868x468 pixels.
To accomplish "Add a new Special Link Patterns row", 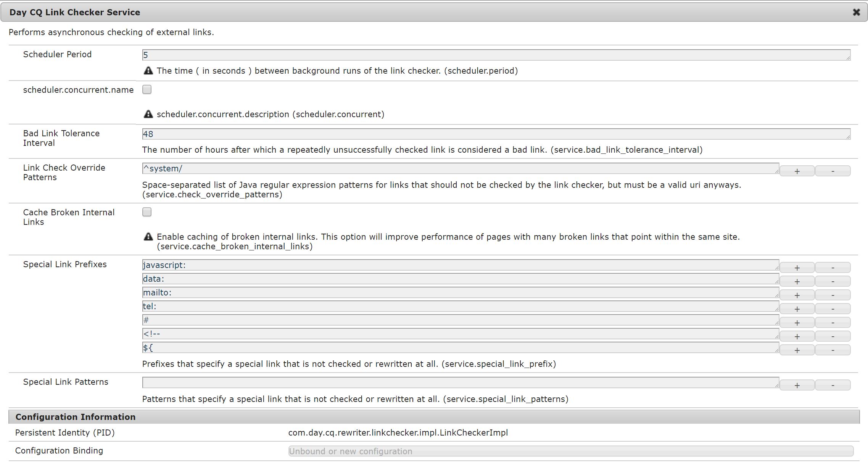I will click(797, 385).
